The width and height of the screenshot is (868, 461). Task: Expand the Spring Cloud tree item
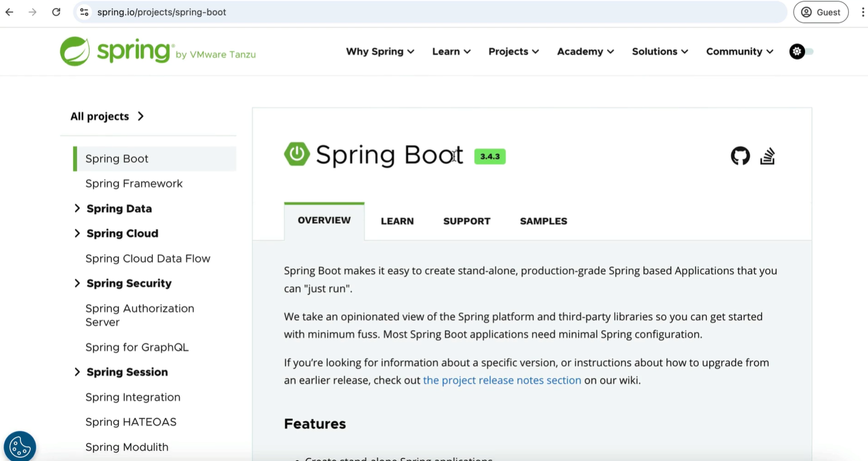(77, 233)
